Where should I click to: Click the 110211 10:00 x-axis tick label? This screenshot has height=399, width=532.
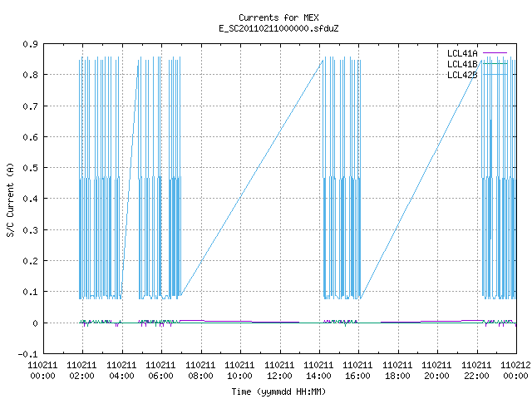(x=239, y=371)
